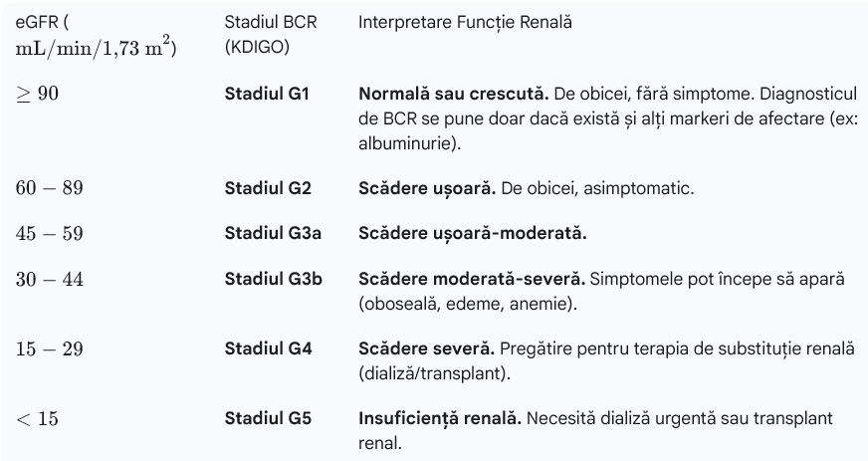The height and width of the screenshot is (461, 868).
Task: Click the 60 − 89 eGFR range
Action: 50,187
